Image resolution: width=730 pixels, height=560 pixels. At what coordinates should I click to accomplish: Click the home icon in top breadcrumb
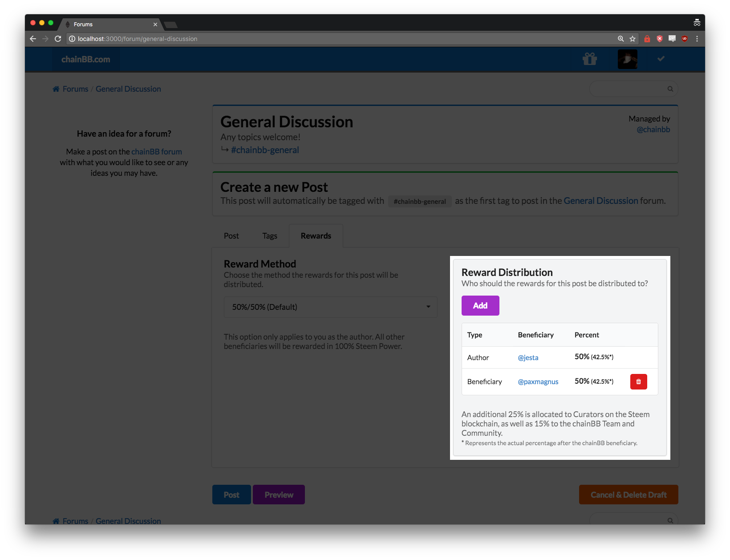56,89
